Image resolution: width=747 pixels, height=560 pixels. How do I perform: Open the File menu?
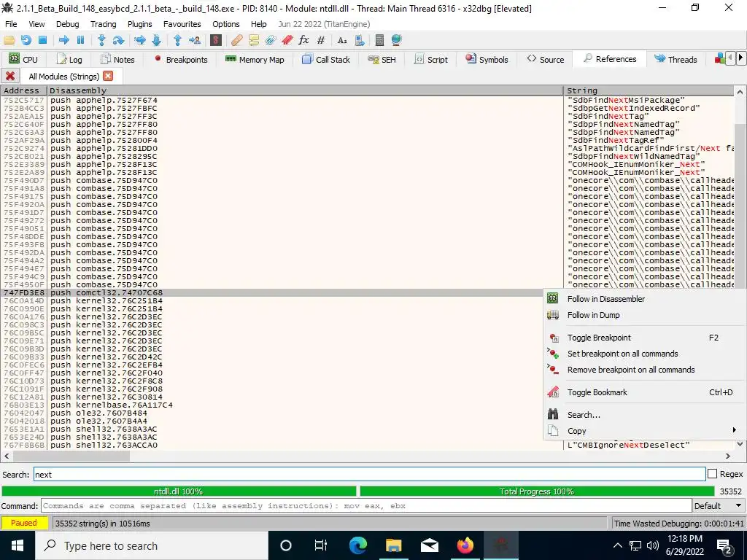[11, 24]
